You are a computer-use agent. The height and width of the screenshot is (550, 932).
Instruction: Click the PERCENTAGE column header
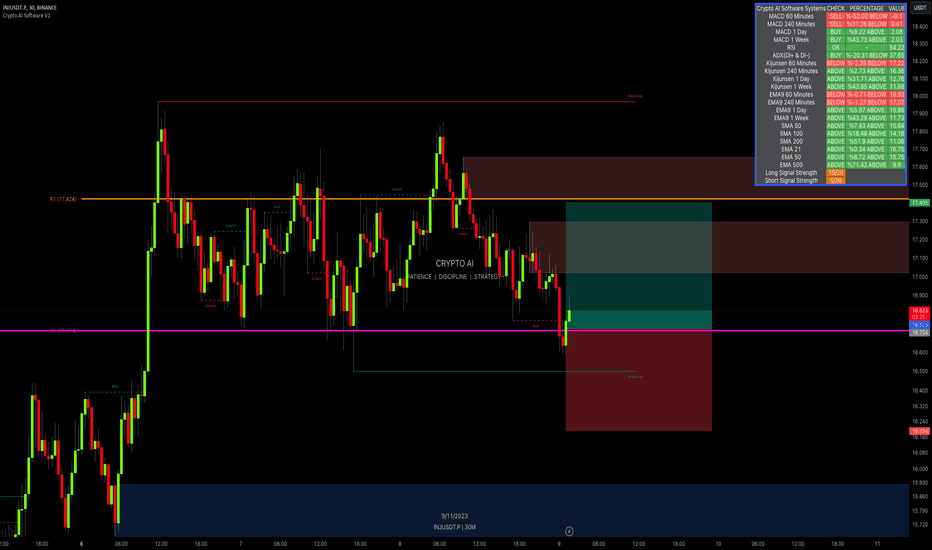click(x=867, y=8)
